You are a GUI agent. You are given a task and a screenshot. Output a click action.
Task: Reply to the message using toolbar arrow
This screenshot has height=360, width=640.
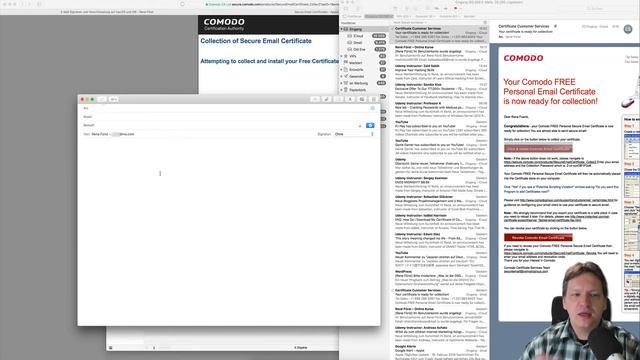tap(428, 8)
